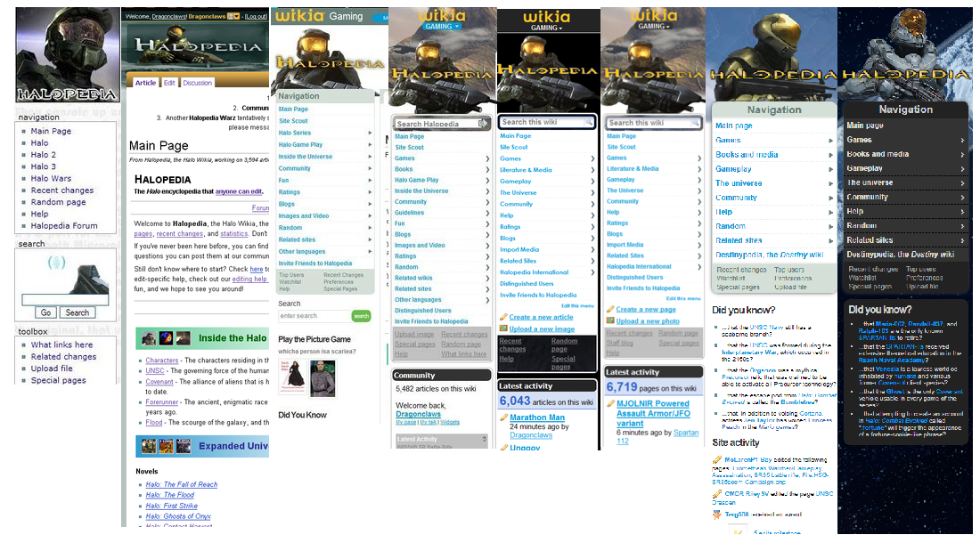The width and height of the screenshot is (980, 543).
Task: Click photo icon beside Upload a new photo
Action: point(610,321)
